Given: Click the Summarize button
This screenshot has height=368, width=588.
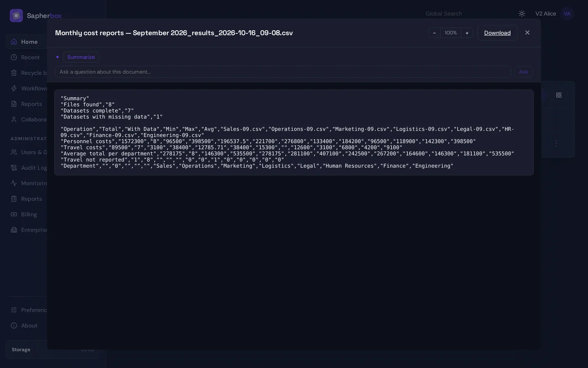Looking at the screenshot, I should point(81,57).
